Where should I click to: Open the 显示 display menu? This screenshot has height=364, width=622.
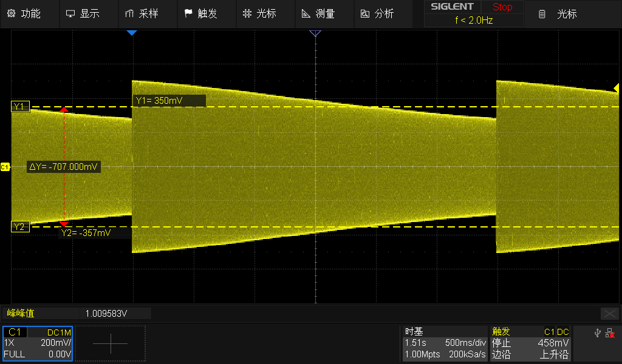point(89,14)
